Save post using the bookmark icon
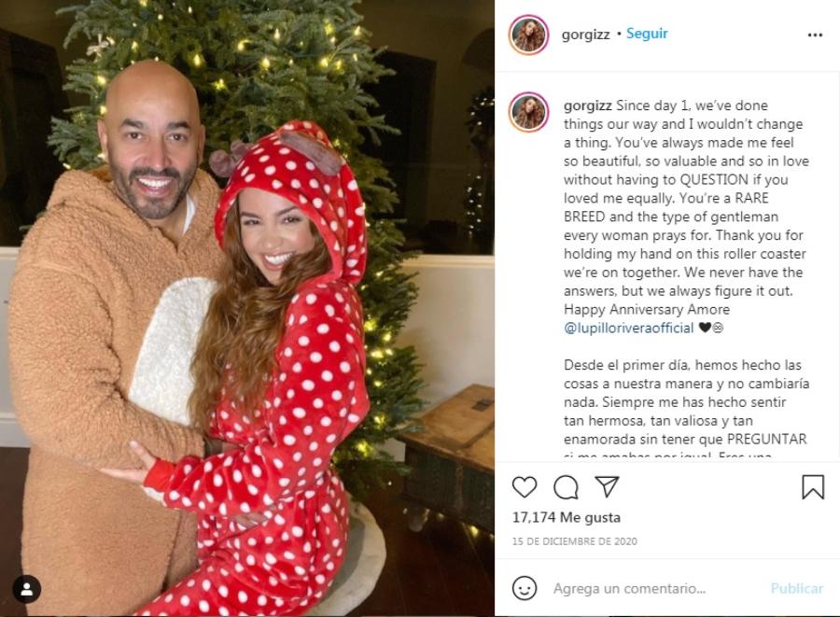Viewport: 840px width, 617px height. pos(813,487)
